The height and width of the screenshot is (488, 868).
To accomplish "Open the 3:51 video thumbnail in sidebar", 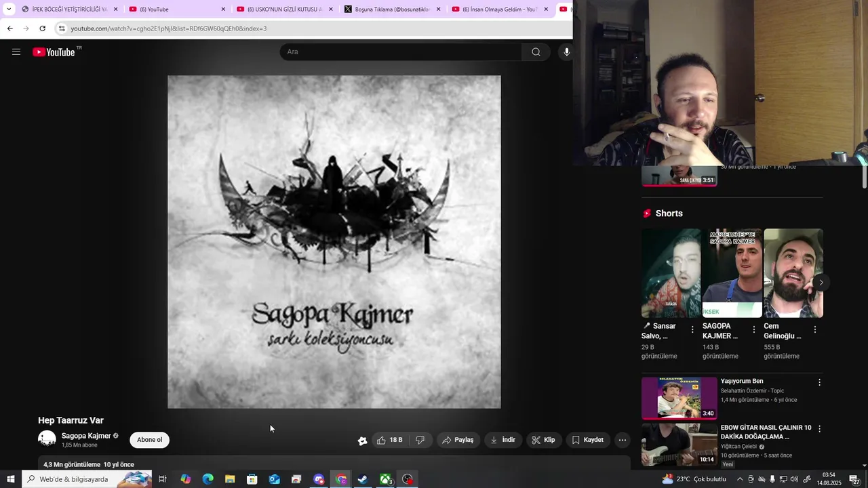I will (679, 176).
